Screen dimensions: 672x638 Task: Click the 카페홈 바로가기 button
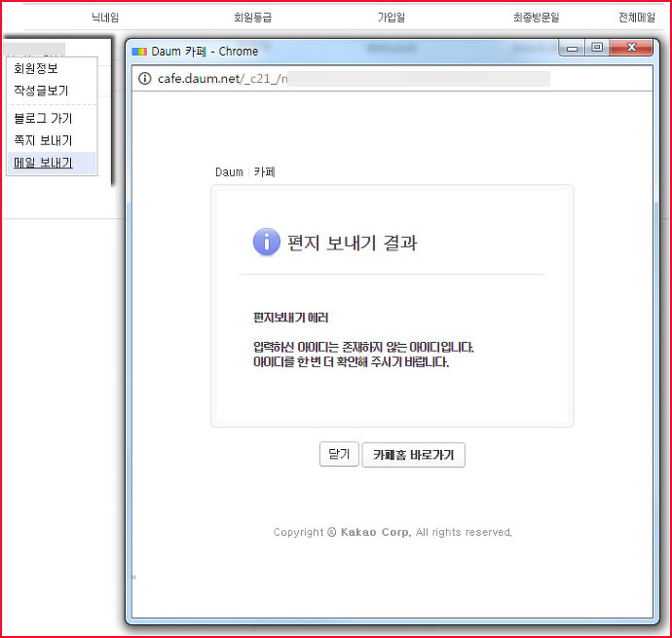click(x=414, y=455)
